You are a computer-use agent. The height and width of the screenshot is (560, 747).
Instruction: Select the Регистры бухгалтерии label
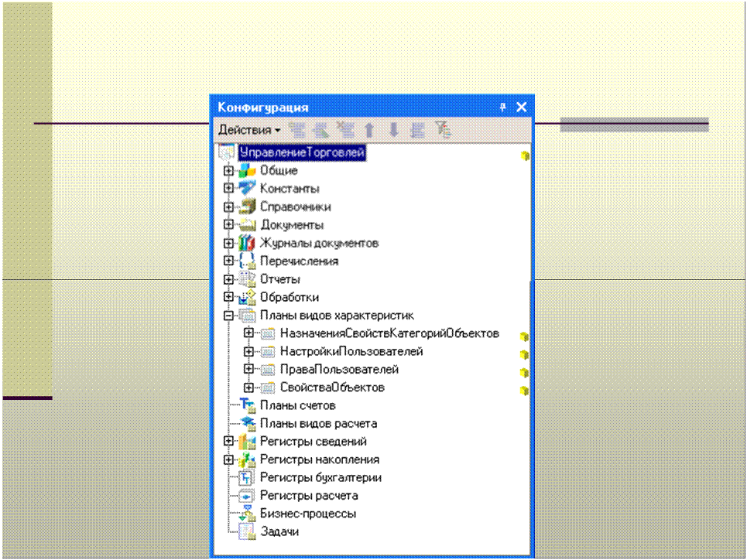pos(320,477)
